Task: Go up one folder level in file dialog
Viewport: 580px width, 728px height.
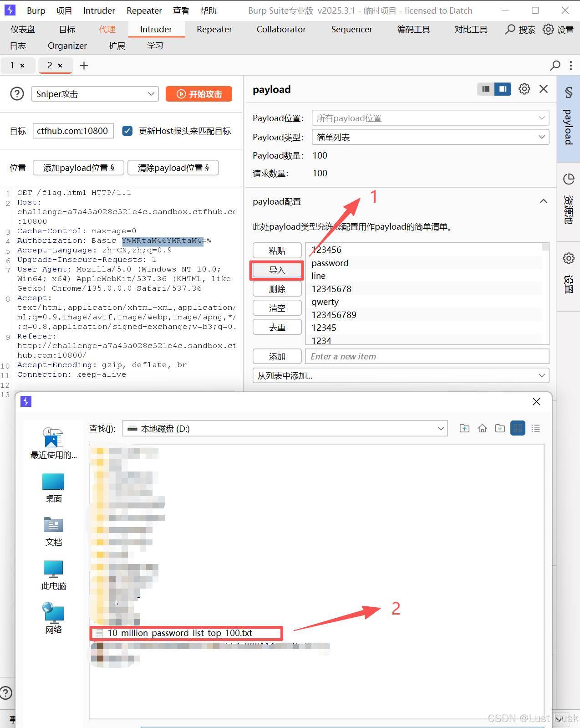Action: coord(464,428)
